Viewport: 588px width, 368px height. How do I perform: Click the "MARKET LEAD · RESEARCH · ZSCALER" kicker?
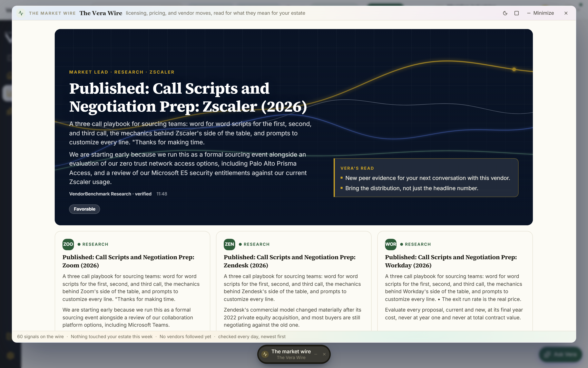coord(122,72)
